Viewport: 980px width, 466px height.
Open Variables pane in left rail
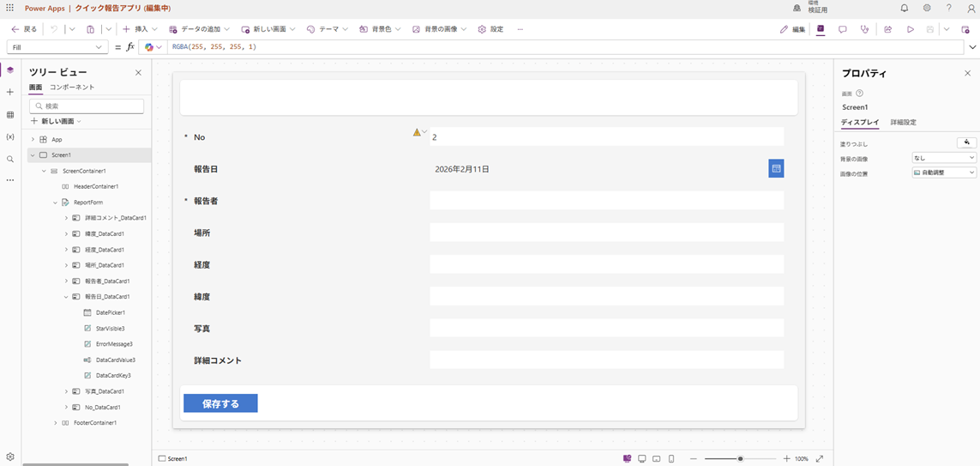(x=10, y=136)
